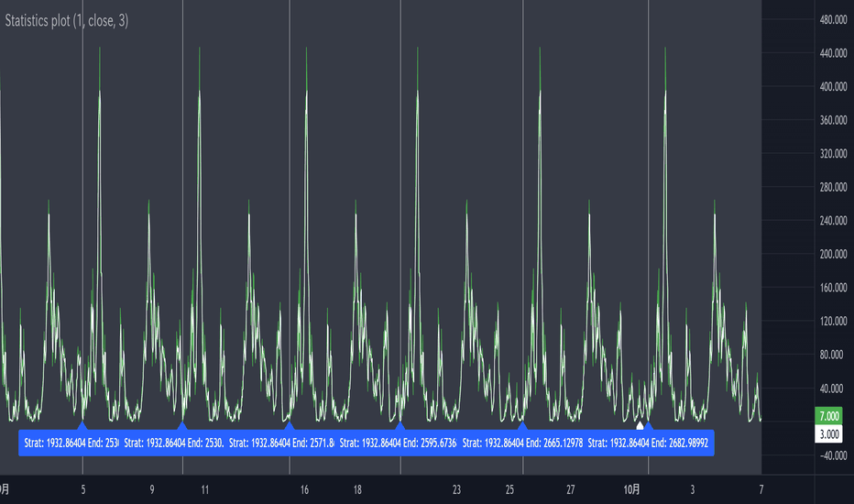The height and width of the screenshot is (504, 854).
Task: Click the 10月 date label on time axis
Action: click(631, 490)
